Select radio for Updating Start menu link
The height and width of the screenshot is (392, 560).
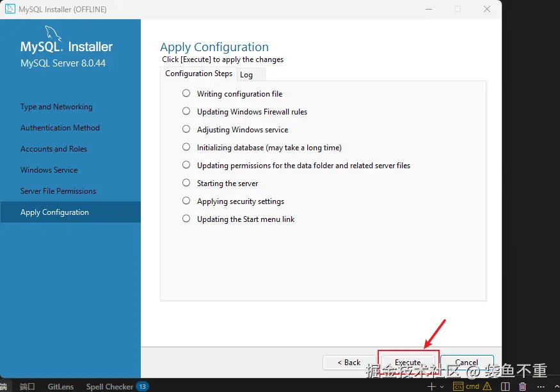pos(186,219)
